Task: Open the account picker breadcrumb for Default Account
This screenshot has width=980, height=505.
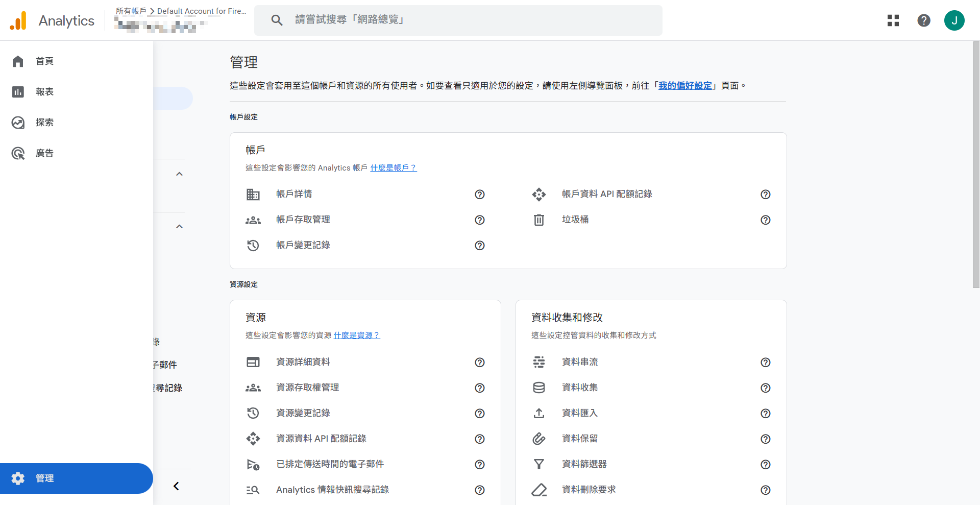Action: (x=201, y=11)
